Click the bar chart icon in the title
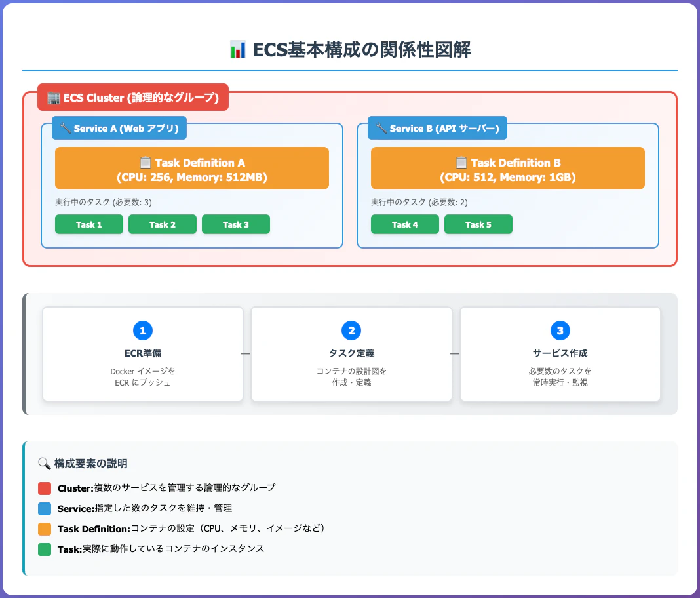Image resolution: width=700 pixels, height=598 pixels. [237, 50]
